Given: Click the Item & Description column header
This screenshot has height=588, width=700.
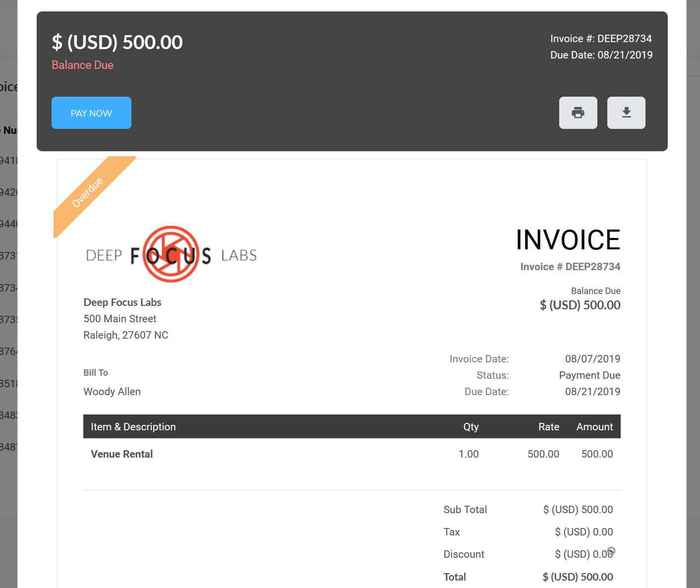Looking at the screenshot, I should [133, 427].
